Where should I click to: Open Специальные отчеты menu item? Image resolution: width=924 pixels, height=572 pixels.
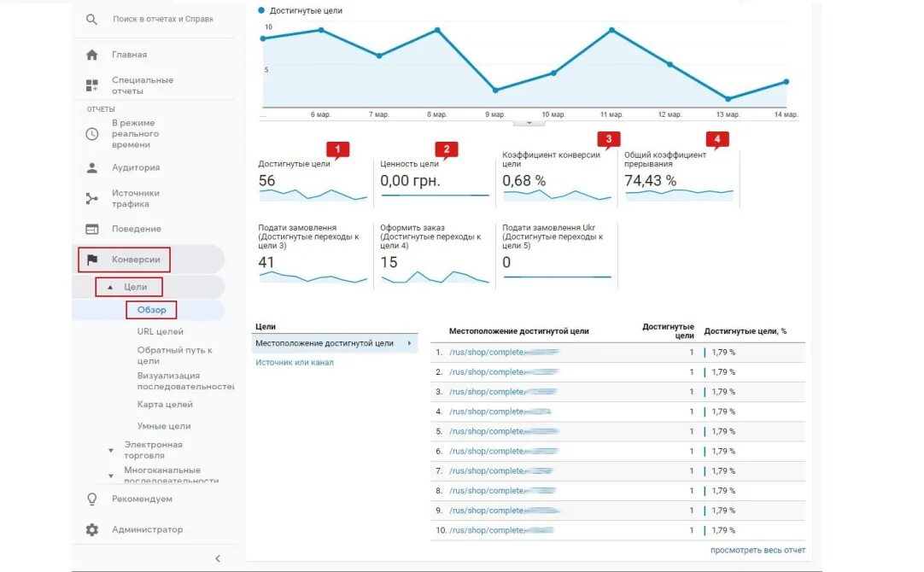pos(143,85)
